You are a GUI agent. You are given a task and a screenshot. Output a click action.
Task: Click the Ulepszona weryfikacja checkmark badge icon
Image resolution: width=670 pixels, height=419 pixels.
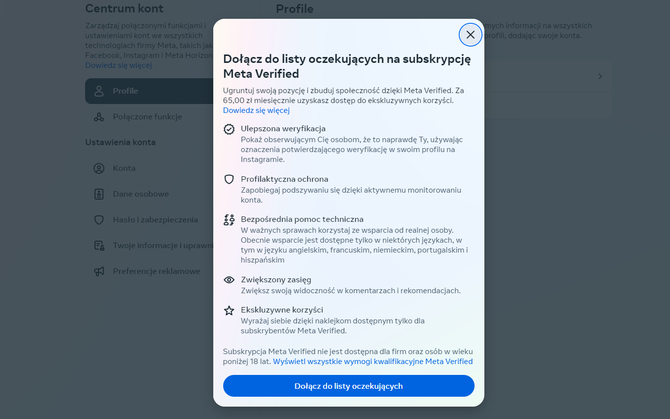pyautogui.click(x=229, y=129)
